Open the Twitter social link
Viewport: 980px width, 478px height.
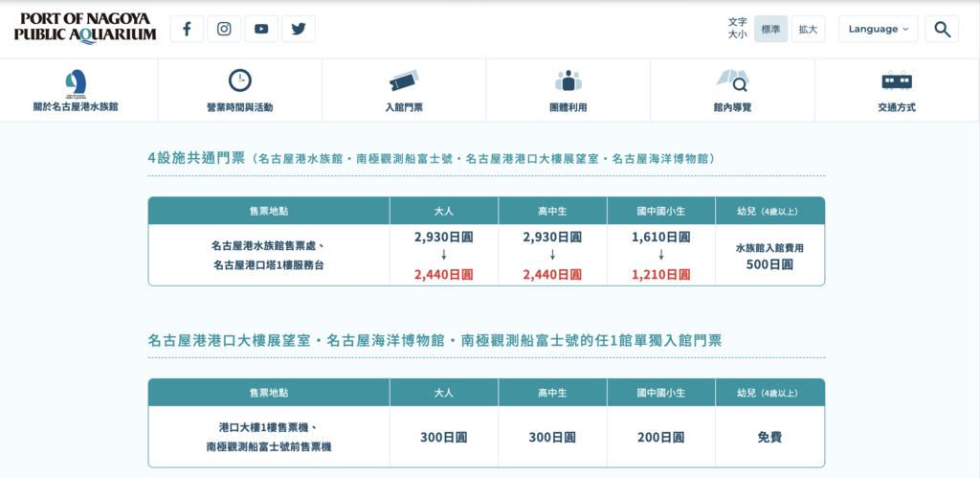pyautogui.click(x=299, y=29)
